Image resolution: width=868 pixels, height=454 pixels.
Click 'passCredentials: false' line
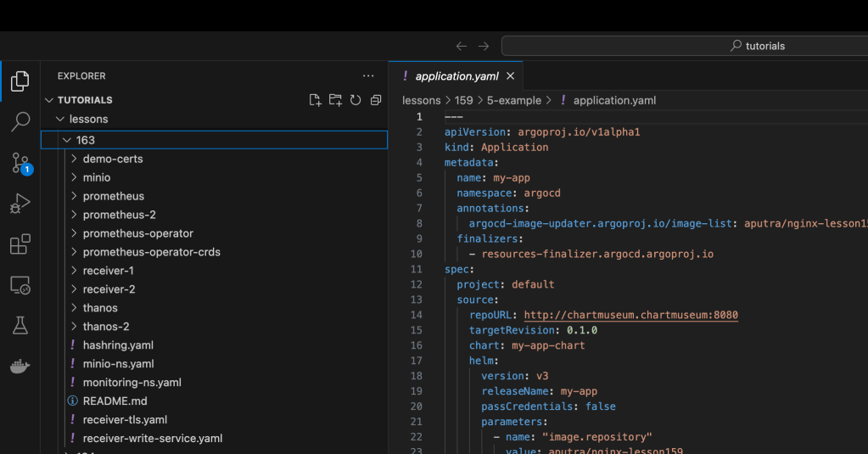548,406
